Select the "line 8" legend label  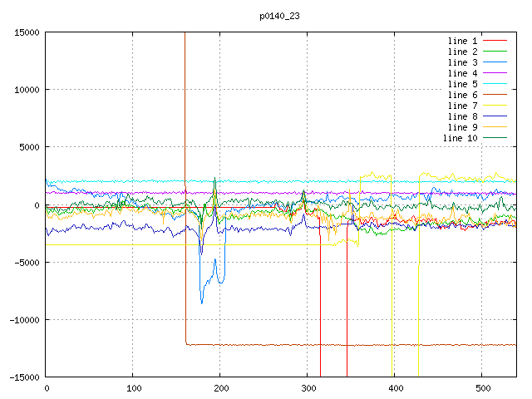(462, 116)
